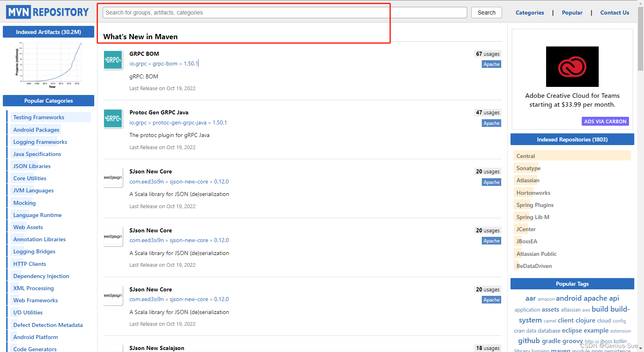Click the Hortonworks repository link
The image size is (644, 352).
[x=533, y=193]
